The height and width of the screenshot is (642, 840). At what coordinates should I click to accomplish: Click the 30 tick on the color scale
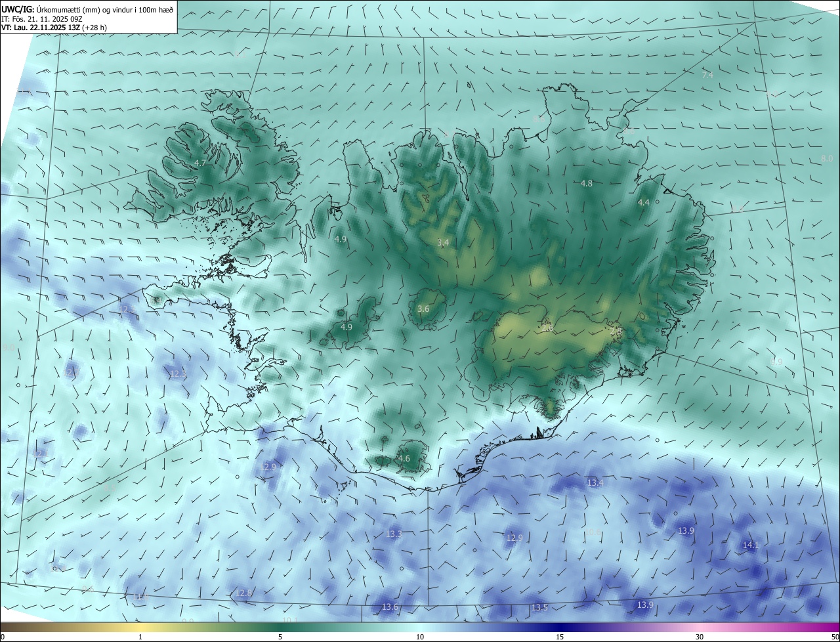click(700, 637)
